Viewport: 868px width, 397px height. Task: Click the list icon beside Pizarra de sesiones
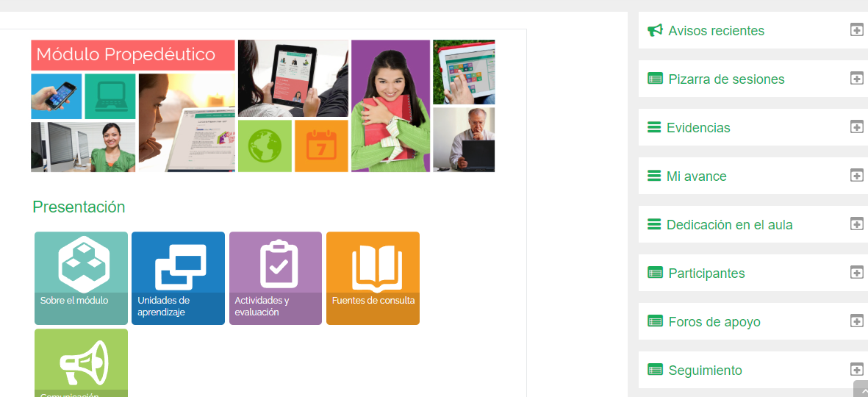655,79
